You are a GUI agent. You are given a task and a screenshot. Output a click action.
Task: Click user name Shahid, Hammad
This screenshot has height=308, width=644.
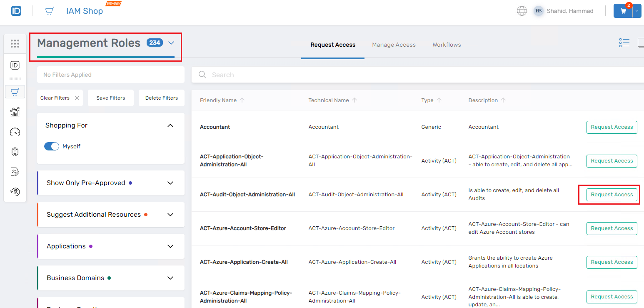point(570,11)
